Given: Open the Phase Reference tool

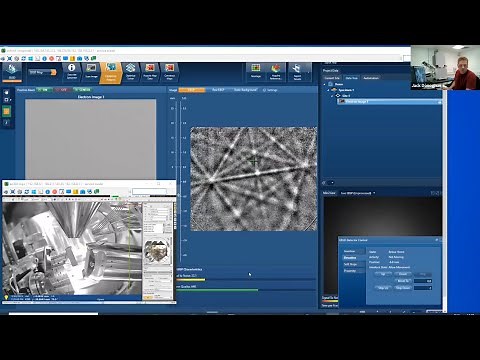Looking at the screenshot, I should pos(275,71).
